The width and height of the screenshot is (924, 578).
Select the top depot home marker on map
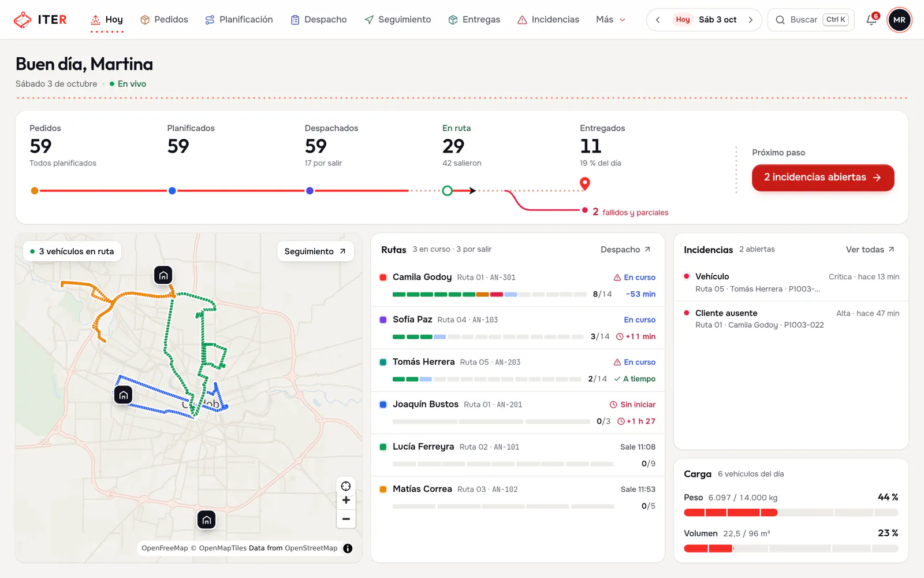[x=163, y=275]
